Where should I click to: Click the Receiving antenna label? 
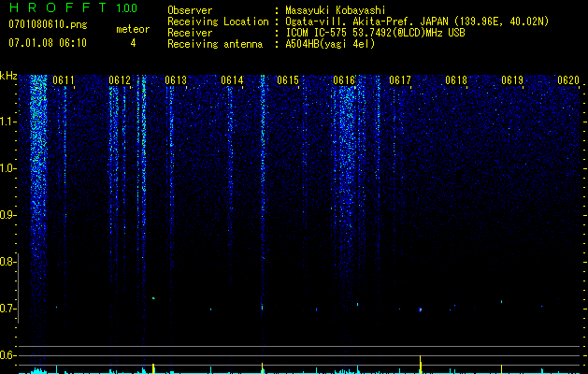point(215,44)
